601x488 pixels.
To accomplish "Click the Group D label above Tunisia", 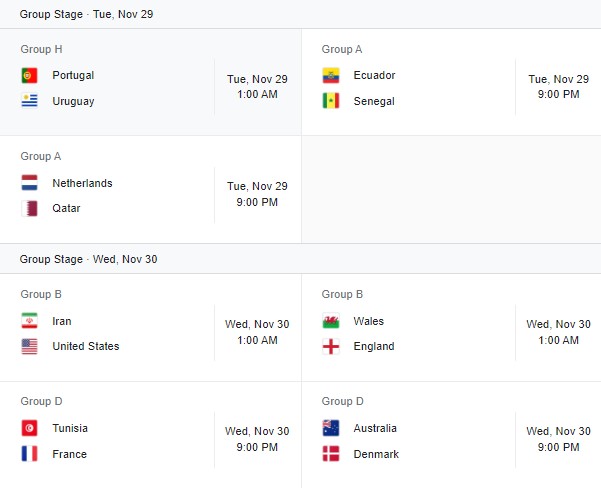I will point(42,401).
